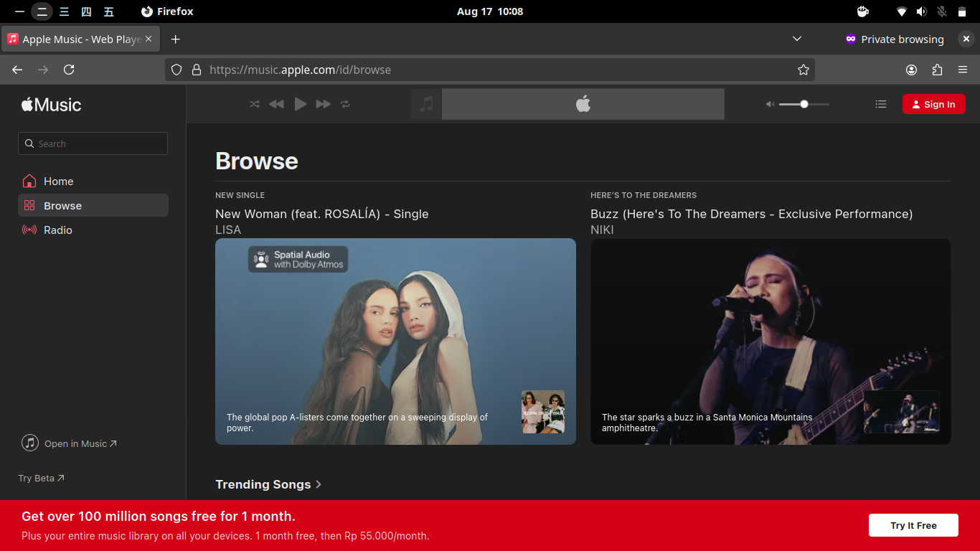This screenshot has height=551, width=980.
Task: Click Open in Music link
Action: click(69, 443)
